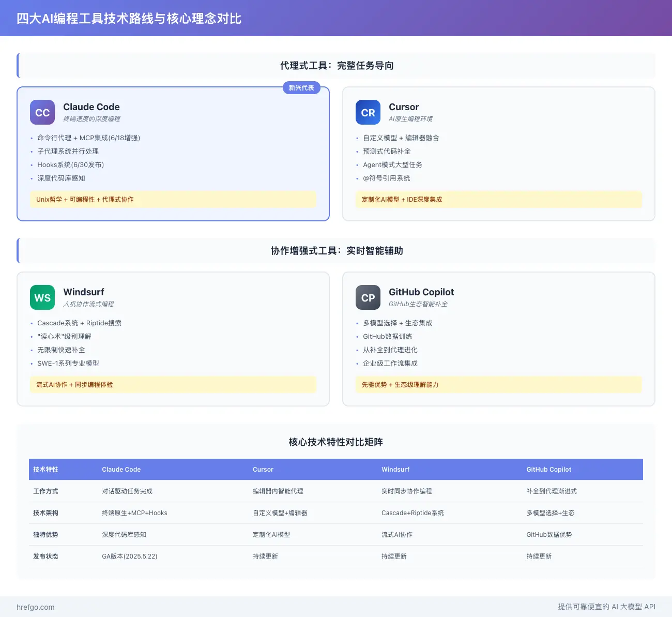
Task: Click the 多模型选择+生态 cell
Action: point(551,513)
